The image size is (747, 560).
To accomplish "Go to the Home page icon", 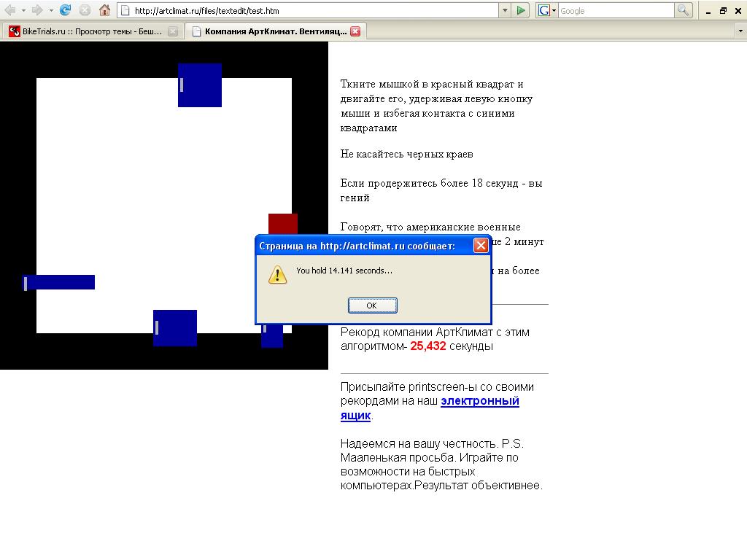I will [x=104, y=10].
